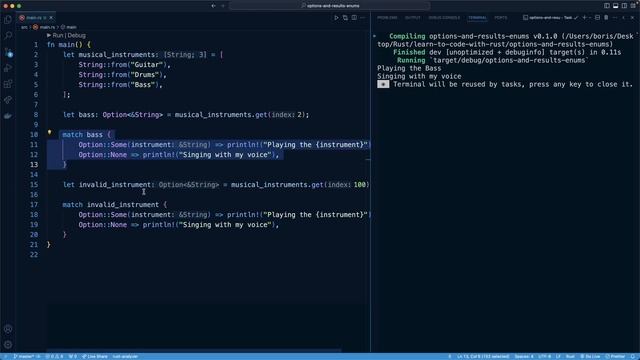Viewport: 640px width, 360px height.
Task: Kill the terminal with the trash icon
Action: pyautogui.click(x=606, y=18)
